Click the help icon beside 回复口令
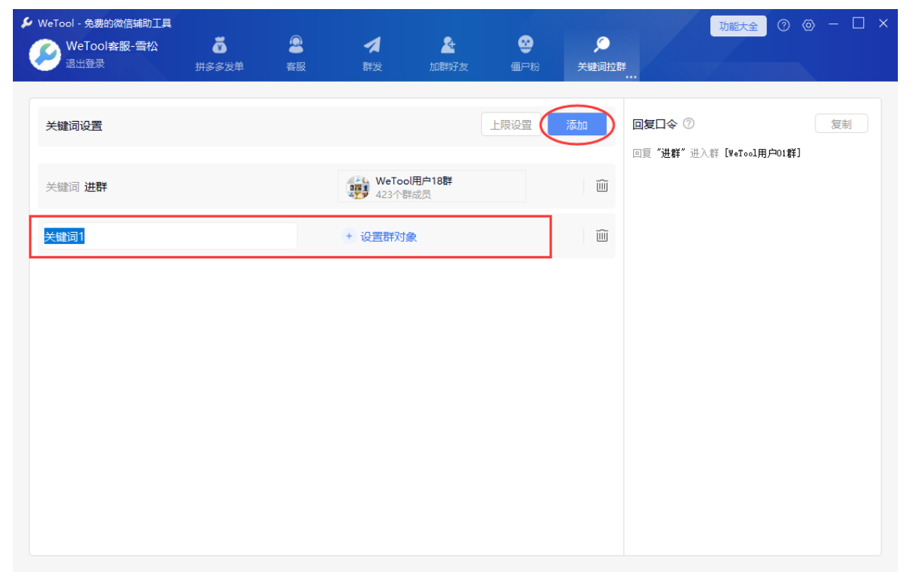Image resolution: width=916 pixels, height=588 pixels. (688, 124)
